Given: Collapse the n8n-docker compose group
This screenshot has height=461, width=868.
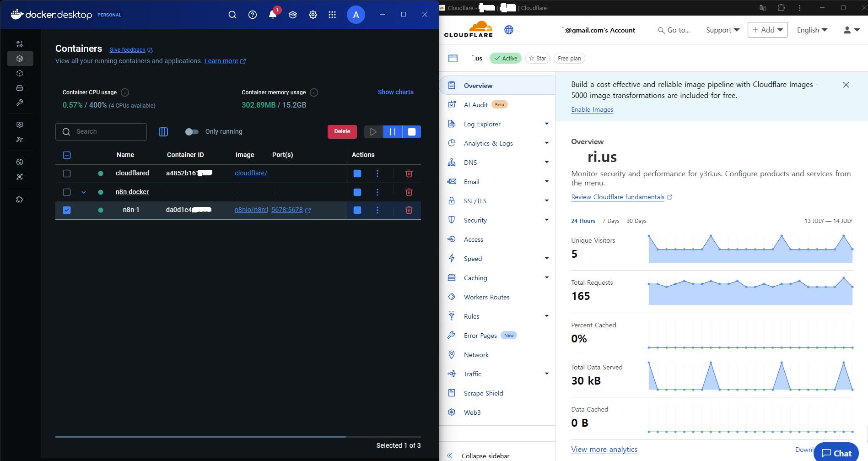Looking at the screenshot, I should coord(84,192).
